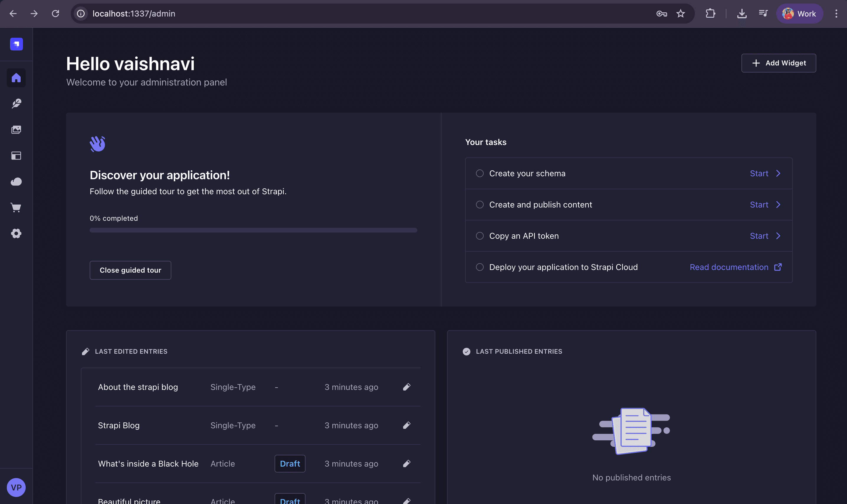
Task: Open Strapi Cloud from the sidebar
Action: click(16, 181)
